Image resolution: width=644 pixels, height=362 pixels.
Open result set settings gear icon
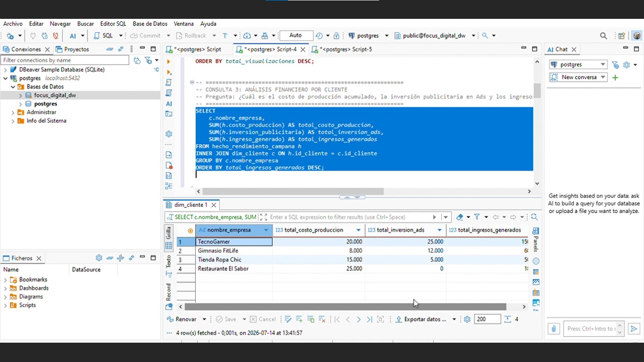[x=467, y=319]
